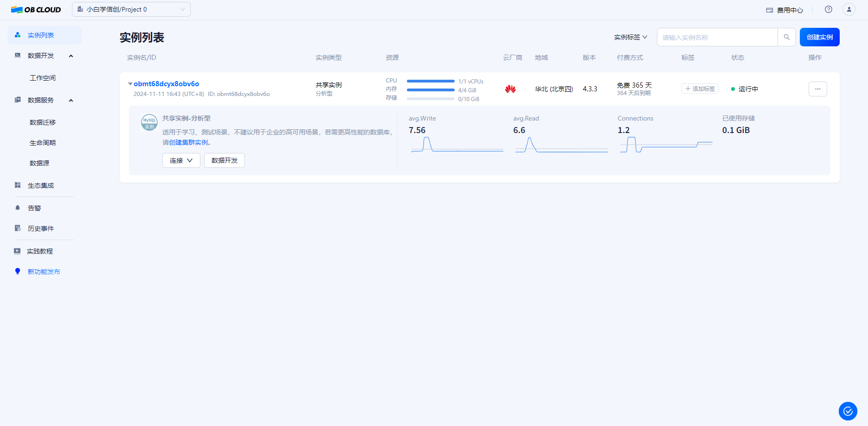The height and width of the screenshot is (426, 868).
Task: Expand the 实例标签 filter dropdown
Action: pyautogui.click(x=630, y=37)
